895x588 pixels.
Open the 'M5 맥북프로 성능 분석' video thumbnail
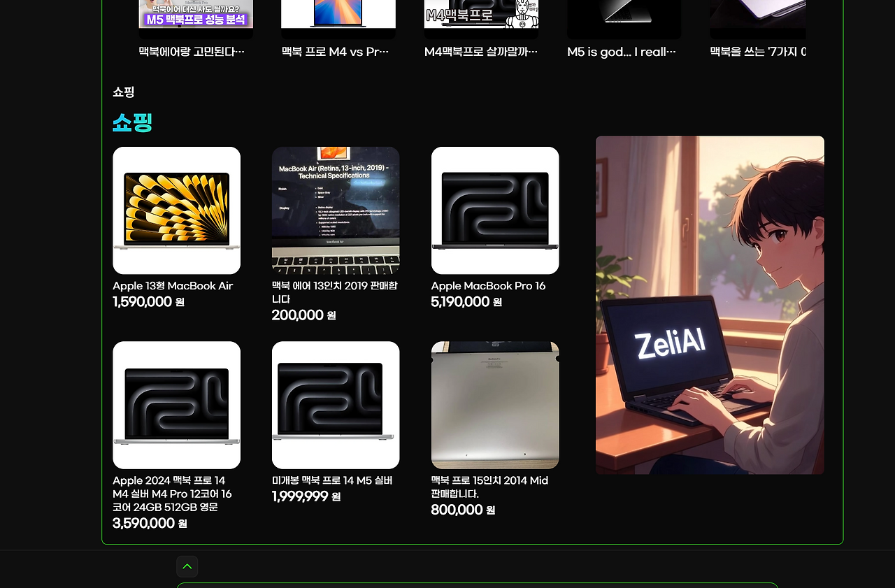click(x=196, y=20)
